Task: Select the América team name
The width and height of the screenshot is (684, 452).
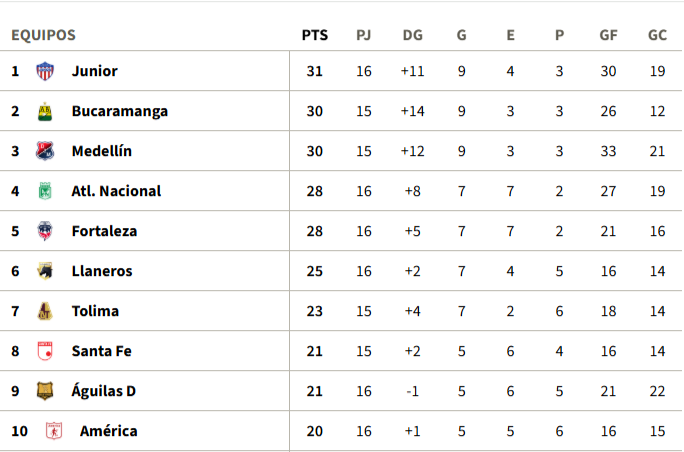Action: click(108, 431)
